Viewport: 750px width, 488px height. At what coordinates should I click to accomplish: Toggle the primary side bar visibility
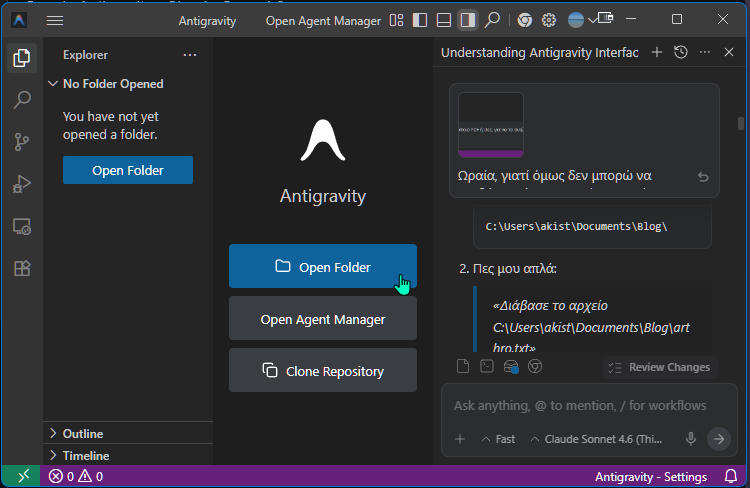coord(420,20)
